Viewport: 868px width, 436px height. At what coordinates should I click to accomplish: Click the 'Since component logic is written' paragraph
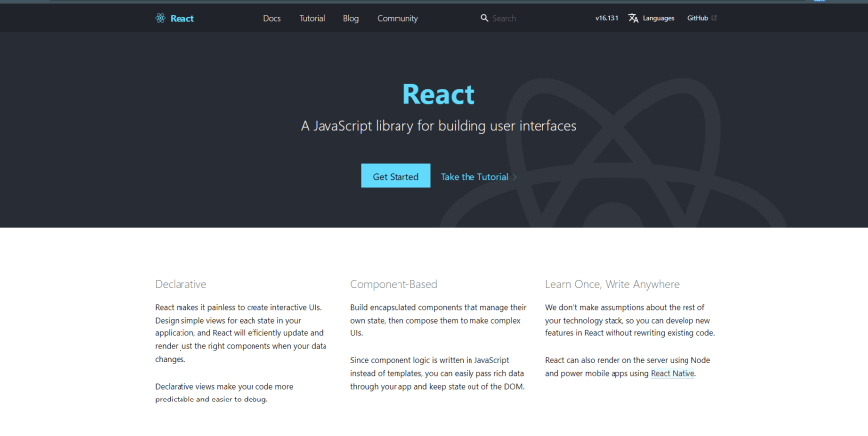click(x=437, y=374)
